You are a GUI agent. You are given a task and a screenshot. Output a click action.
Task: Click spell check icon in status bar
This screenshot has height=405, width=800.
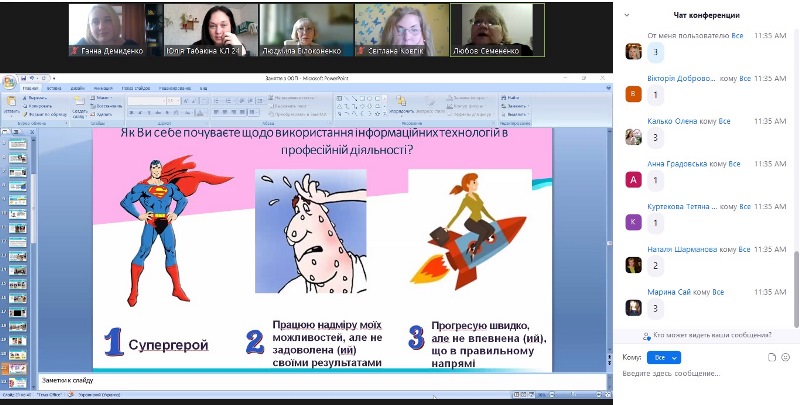coord(71,394)
